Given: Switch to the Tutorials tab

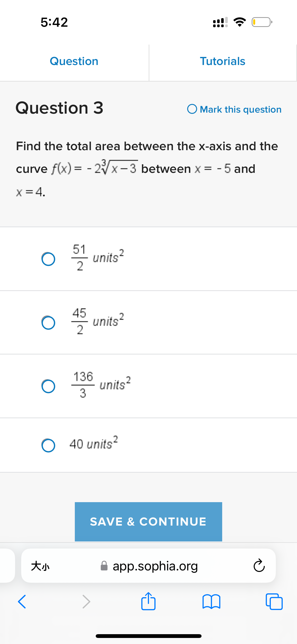Looking at the screenshot, I should (223, 61).
